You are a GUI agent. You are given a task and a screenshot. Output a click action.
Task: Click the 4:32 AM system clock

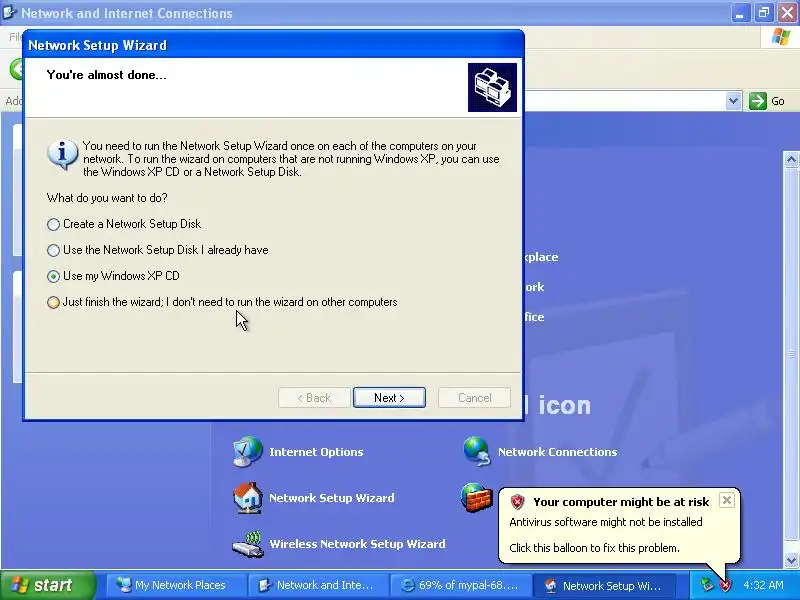pyautogui.click(x=763, y=585)
